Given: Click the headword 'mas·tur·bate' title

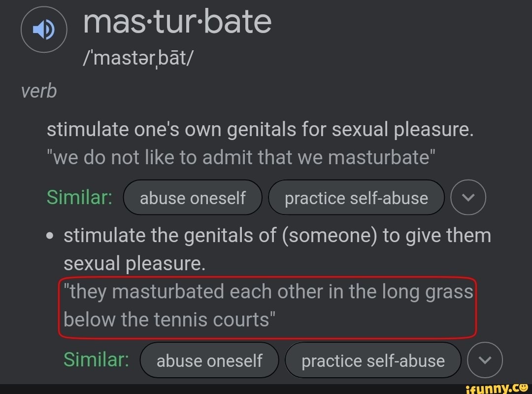Looking at the screenshot, I should pos(177,22).
